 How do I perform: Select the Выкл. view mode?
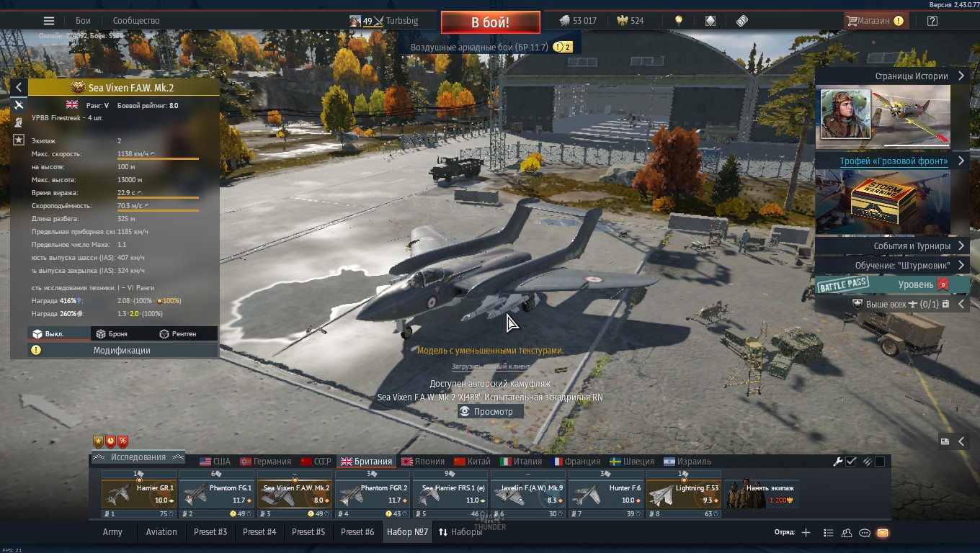(x=59, y=333)
